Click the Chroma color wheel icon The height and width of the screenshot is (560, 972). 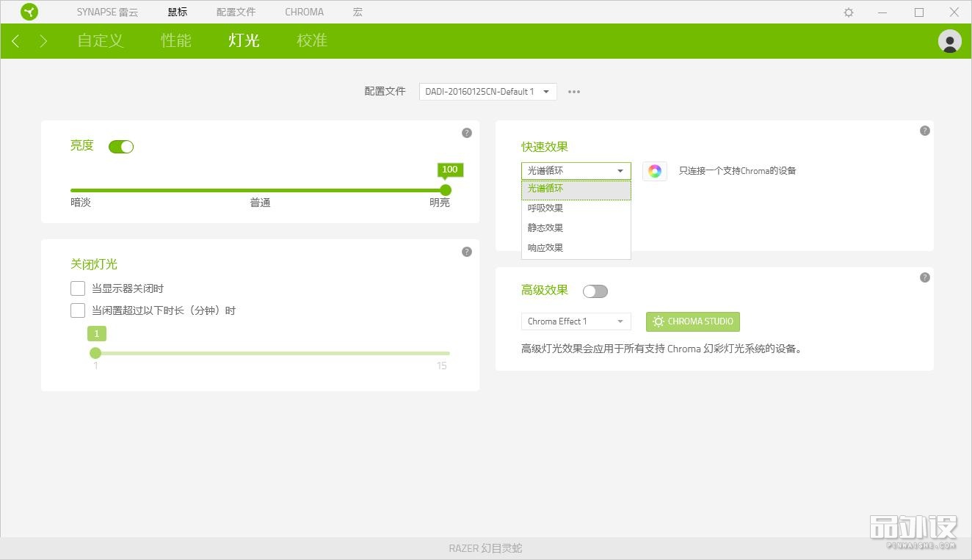(654, 171)
